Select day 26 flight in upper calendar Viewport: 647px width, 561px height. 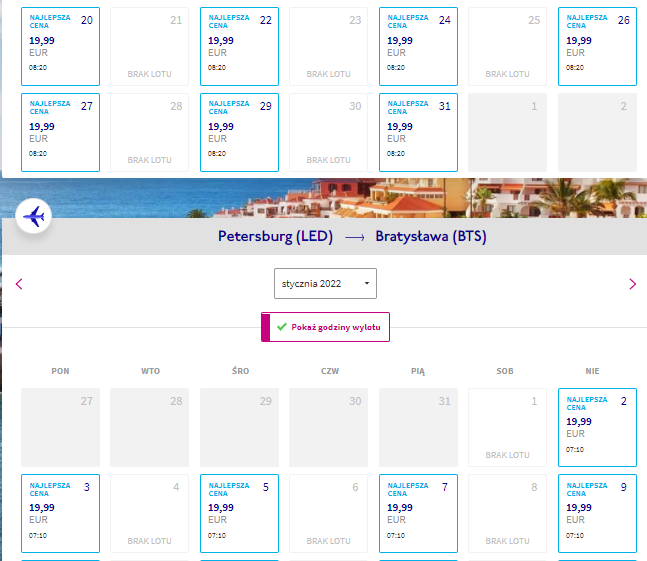[x=597, y=46]
